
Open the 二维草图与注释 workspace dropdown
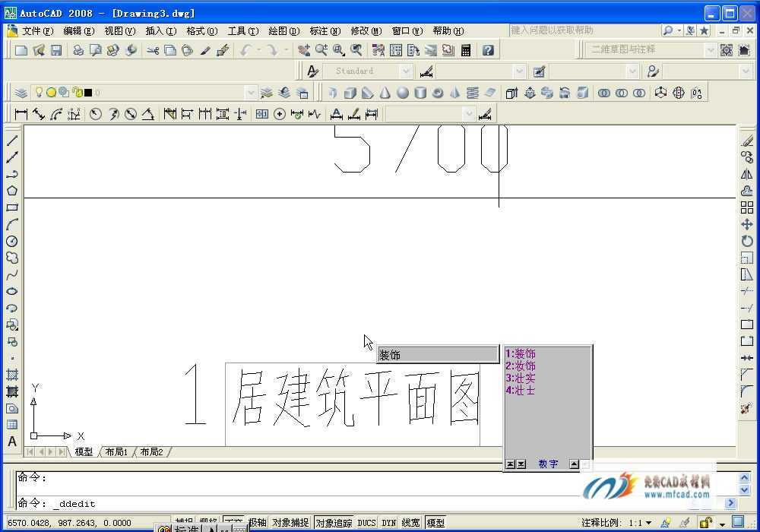tap(710, 49)
